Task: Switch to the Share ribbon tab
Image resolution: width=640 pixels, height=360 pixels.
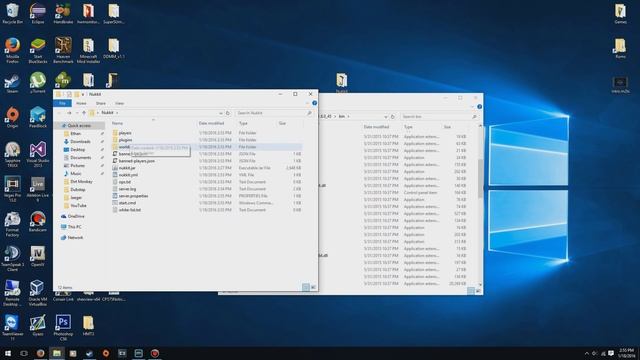Action: coord(100,103)
